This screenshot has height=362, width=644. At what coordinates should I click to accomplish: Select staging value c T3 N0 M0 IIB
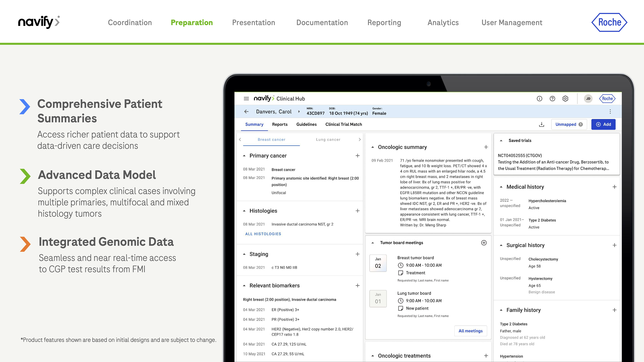284,268
